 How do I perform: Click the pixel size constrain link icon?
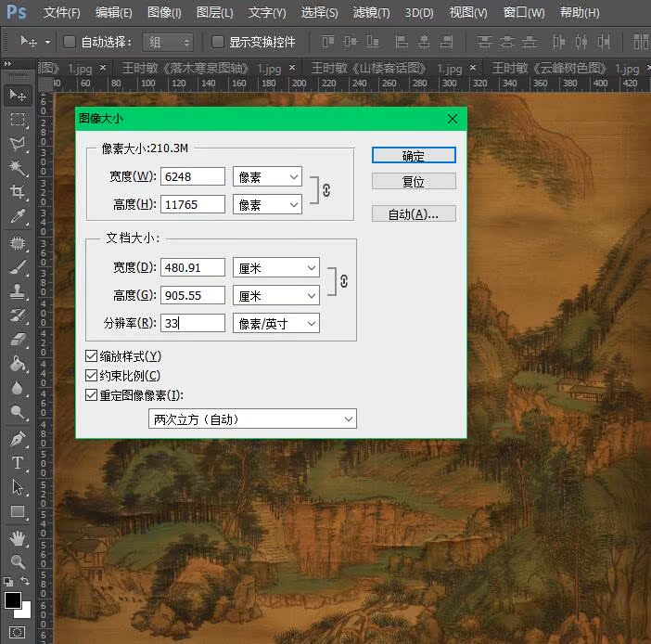326,190
